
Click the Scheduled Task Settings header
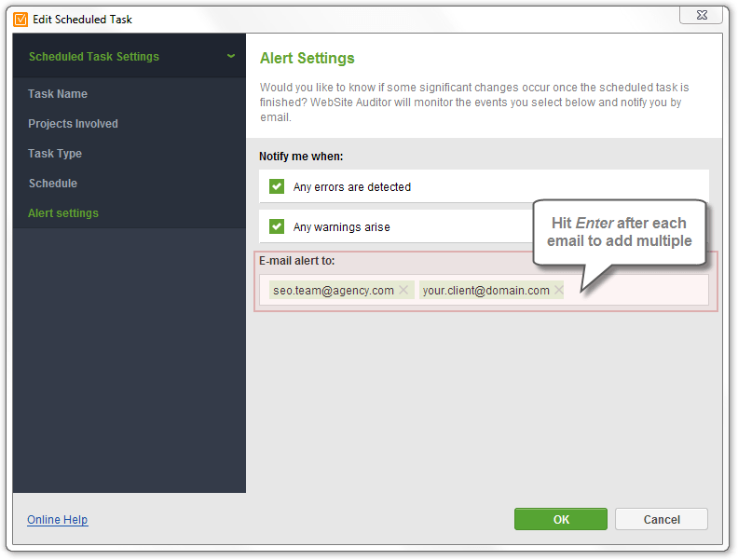pos(130,56)
